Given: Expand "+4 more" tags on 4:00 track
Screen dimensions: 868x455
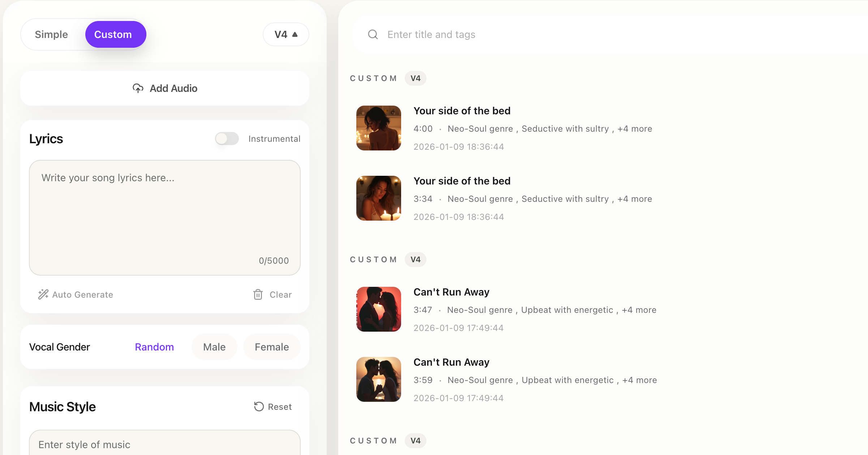Looking at the screenshot, I should pyautogui.click(x=635, y=129).
